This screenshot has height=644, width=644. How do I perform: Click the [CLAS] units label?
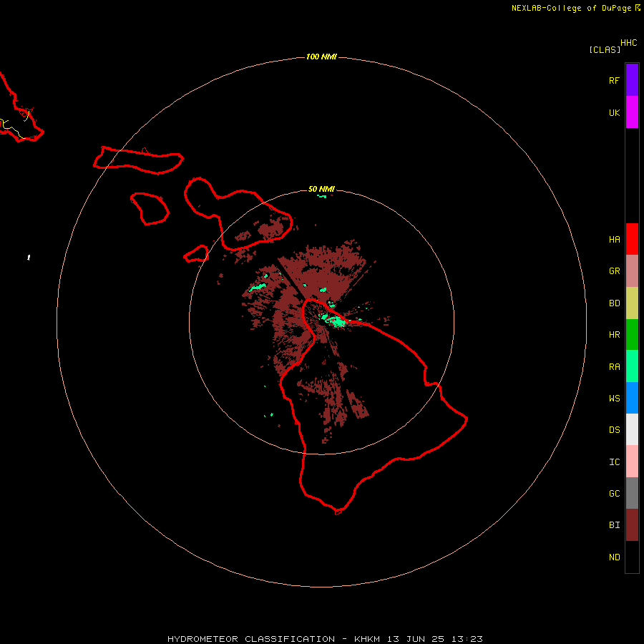pyautogui.click(x=605, y=49)
